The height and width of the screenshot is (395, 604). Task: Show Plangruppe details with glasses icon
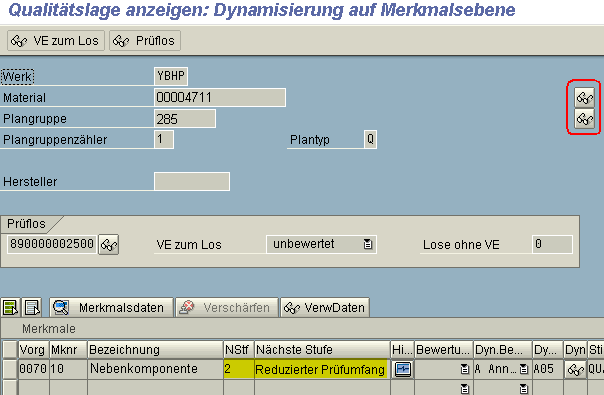584,119
